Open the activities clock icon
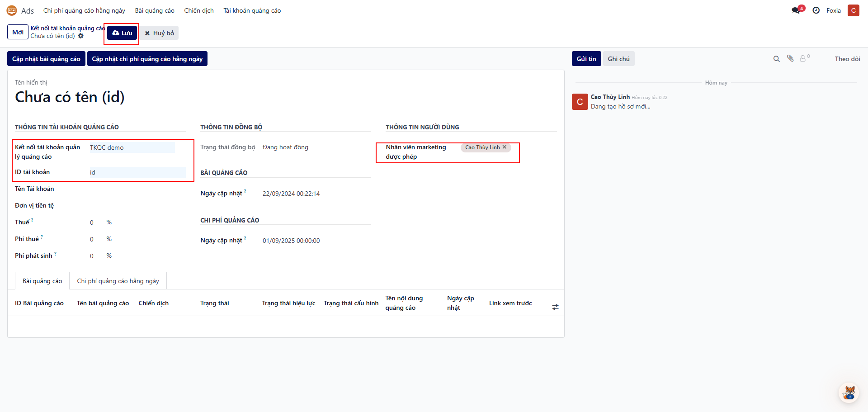 (x=816, y=10)
